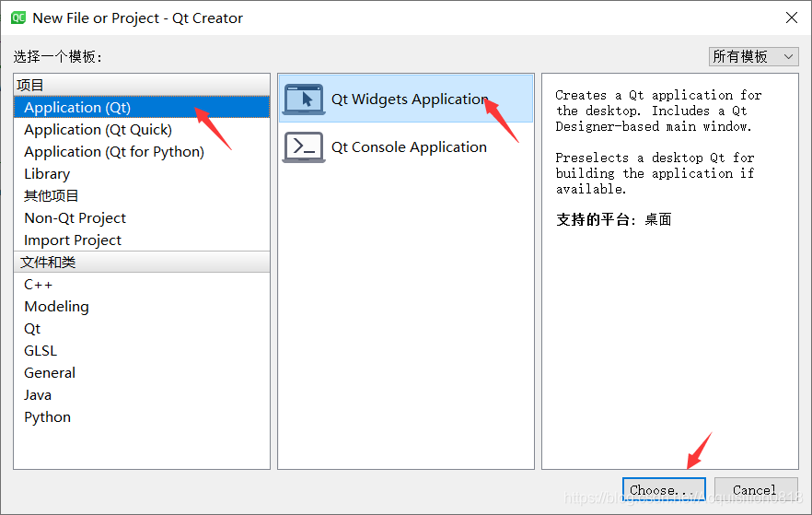Select Non-Qt Project category
This screenshot has height=515, width=812.
pyautogui.click(x=142, y=218)
